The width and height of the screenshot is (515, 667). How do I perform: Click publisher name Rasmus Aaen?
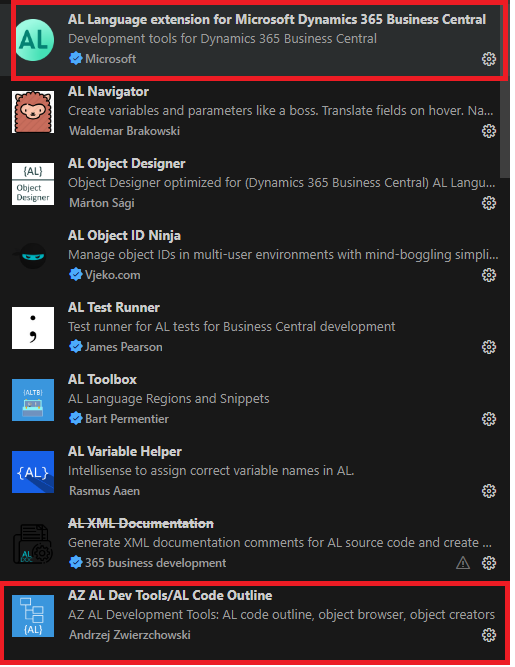[x=104, y=491]
